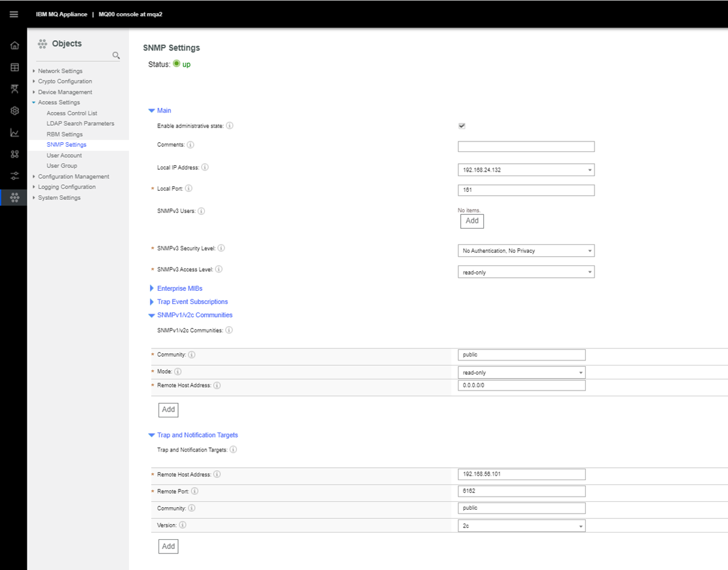Open the hamburger navigation menu
Image resolution: width=728 pixels, height=570 pixels.
click(x=14, y=14)
